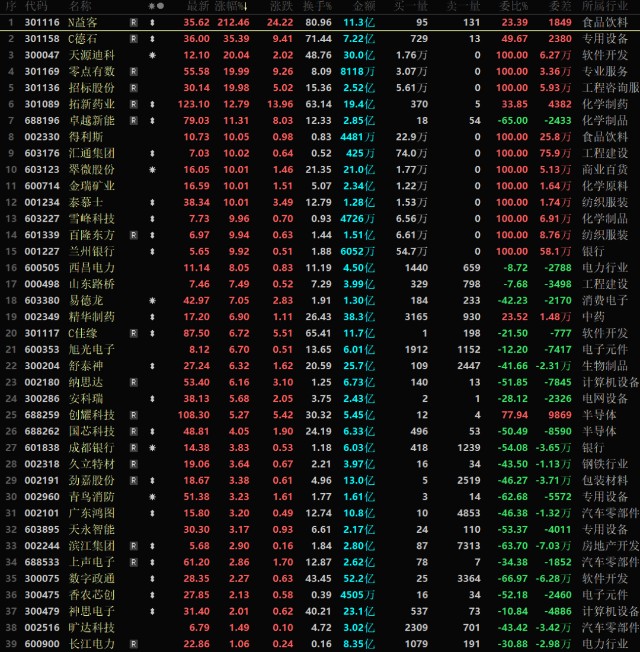Viewport: 640px width, 652px height.
Task: Sort by the 代码 column header
Action: coord(36,6)
